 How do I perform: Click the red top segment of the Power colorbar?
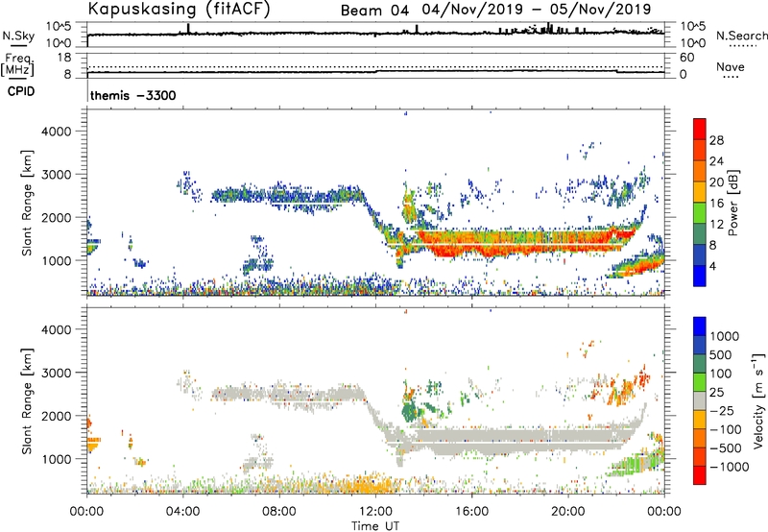(x=700, y=129)
